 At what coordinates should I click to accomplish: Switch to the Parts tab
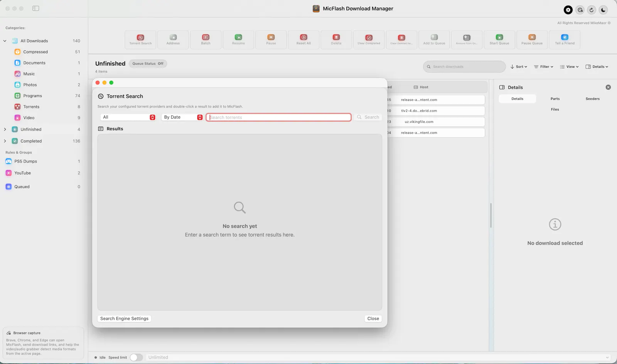[x=555, y=99]
